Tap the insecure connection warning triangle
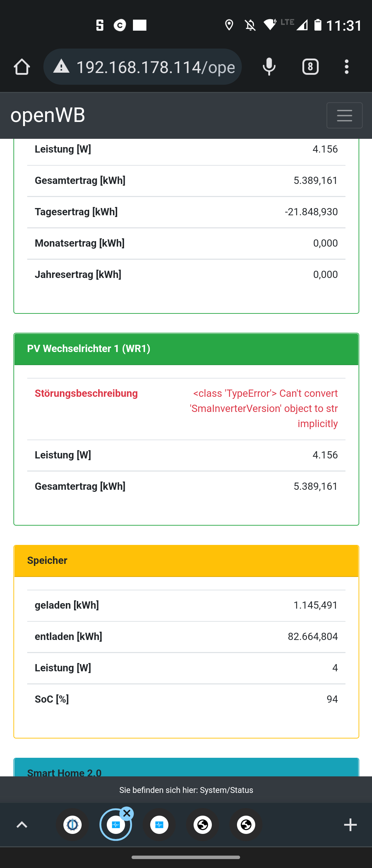372x868 pixels. pos(62,66)
